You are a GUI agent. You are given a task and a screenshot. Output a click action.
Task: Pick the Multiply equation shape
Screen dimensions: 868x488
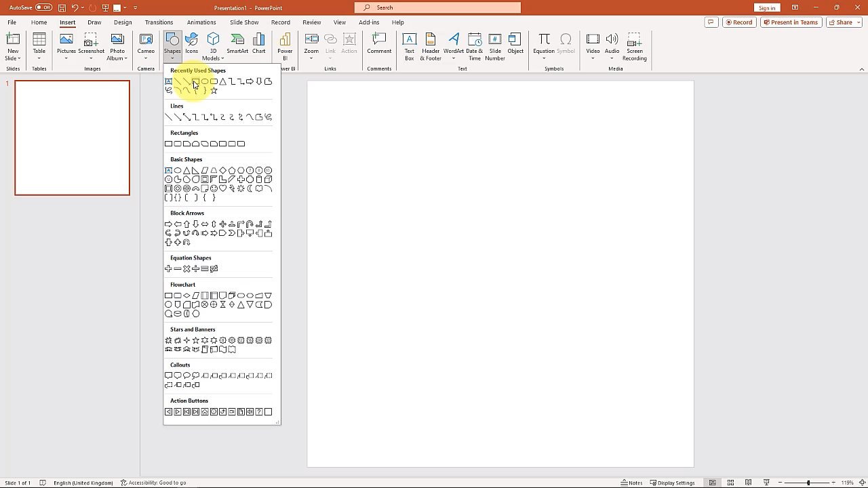click(186, 269)
